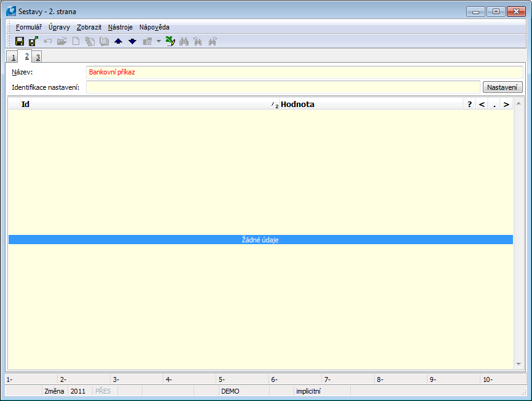Image resolution: width=532 pixels, height=401 pixels.
Task: Click the Nastavení button
Action: pos(502,87)
